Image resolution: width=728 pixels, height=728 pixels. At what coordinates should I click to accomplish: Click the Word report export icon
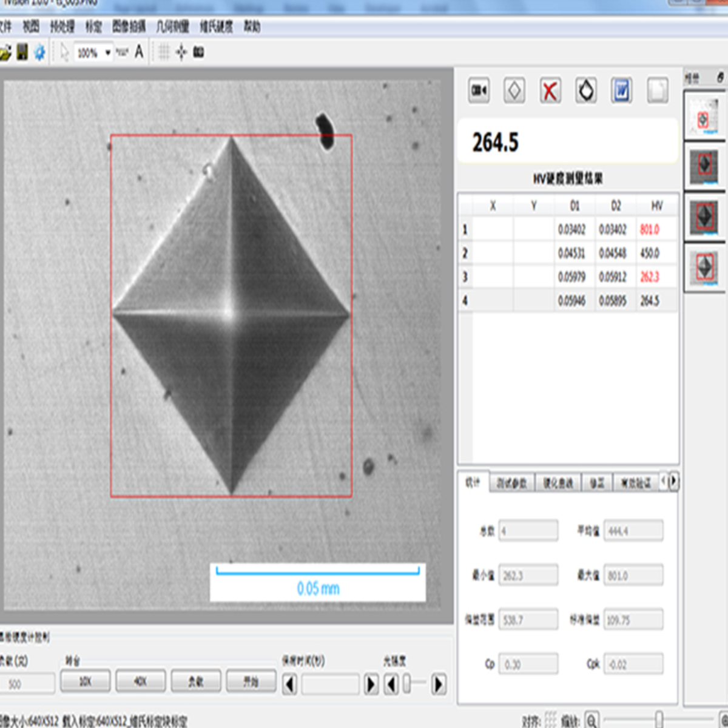tap(621, 91)
